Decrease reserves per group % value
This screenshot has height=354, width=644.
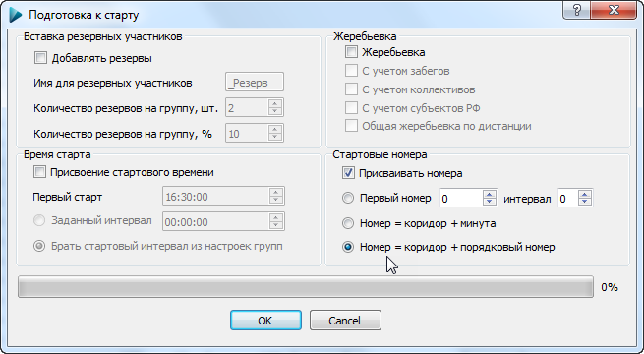tap(275, 137)
